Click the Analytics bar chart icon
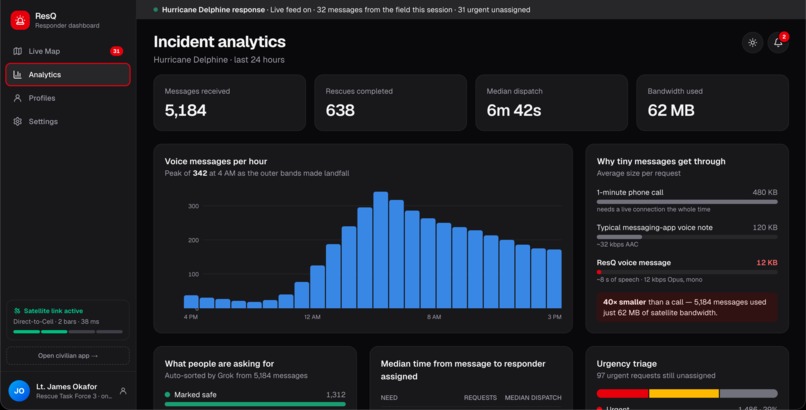 coord(17,74)
